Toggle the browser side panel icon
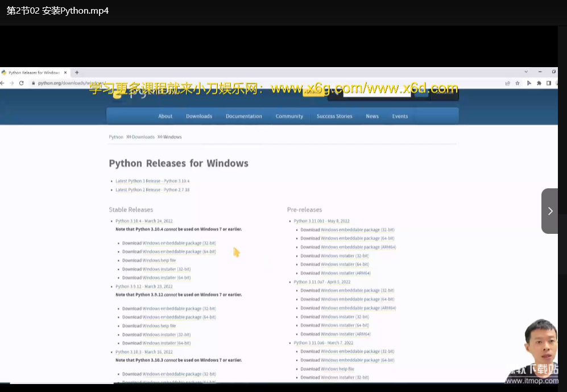Image resolution: width=567 pixels, height=392 pixels. click(549, 83)
